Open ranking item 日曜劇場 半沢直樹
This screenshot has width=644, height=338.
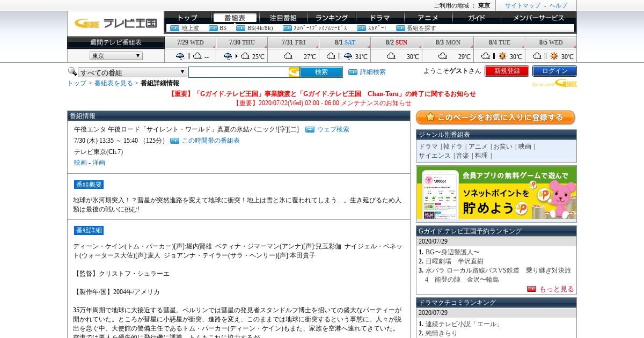pos(454,261)
